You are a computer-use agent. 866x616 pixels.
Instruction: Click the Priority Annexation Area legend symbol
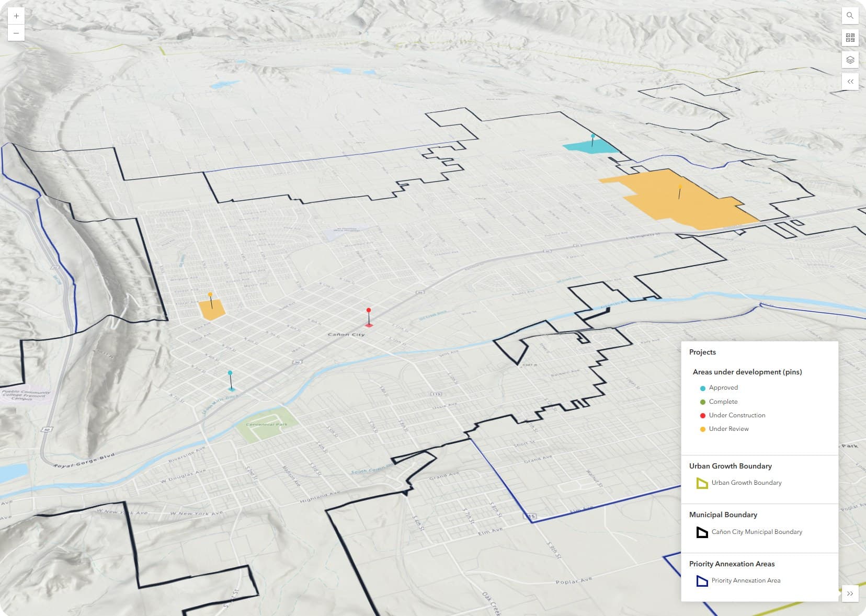(x=702, y=581)
